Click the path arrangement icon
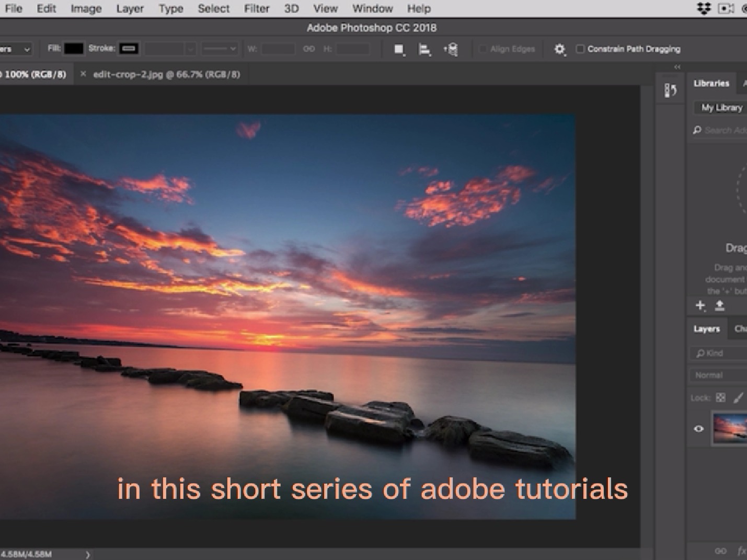Image resolution: width=747 pixels, height=560 pixels. [451, 49]
